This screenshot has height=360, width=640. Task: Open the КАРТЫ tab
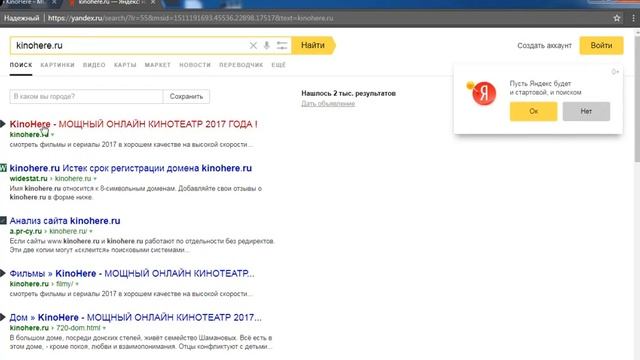[x=125, y=65]
